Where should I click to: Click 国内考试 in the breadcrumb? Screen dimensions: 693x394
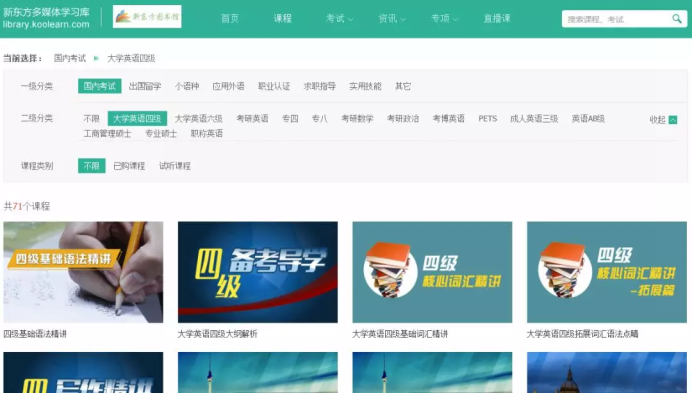click(70, 58)
